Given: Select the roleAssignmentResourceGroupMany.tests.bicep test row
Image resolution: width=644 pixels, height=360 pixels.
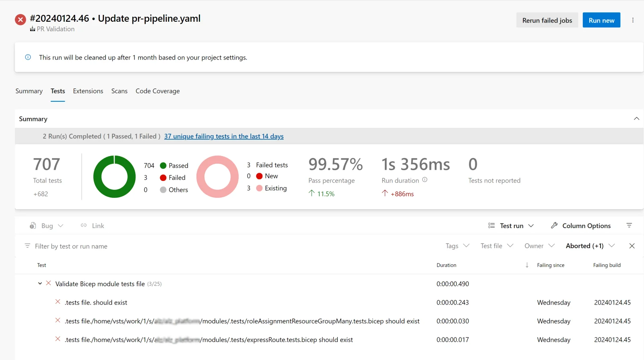Looking at the screenshot, I should pyautogui.click(x=329, y=321).
